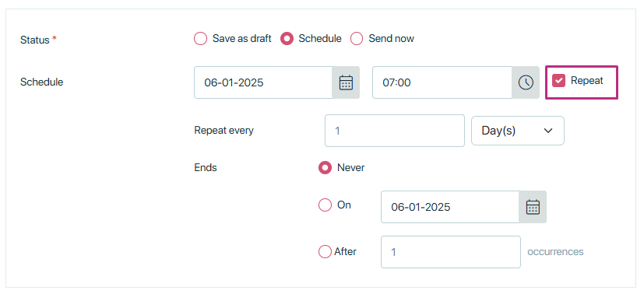This screenshot has width=644, height=294.
Task: Focus the schedule date field 06-01-2025
Action: [263, 82]
